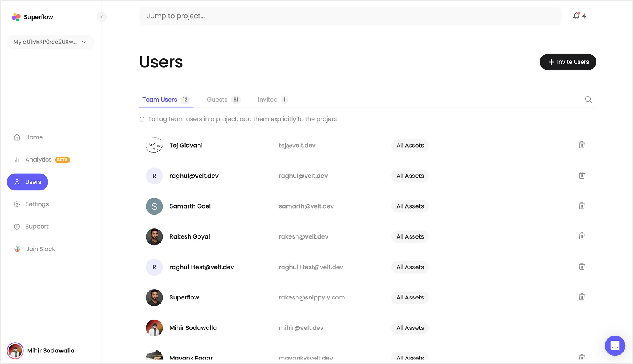Collapse the sidebar with the chevron button
This screenshot has width=633, height=364.
coord(101,17)
